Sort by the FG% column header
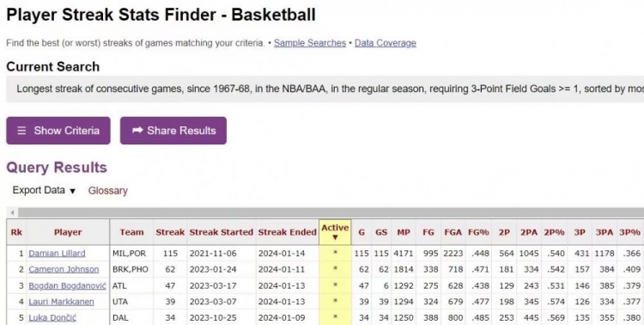 (x=478, y=232)
